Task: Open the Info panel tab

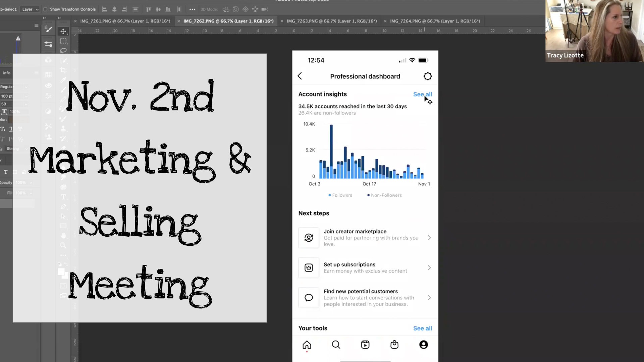Action: coord(7,73)
